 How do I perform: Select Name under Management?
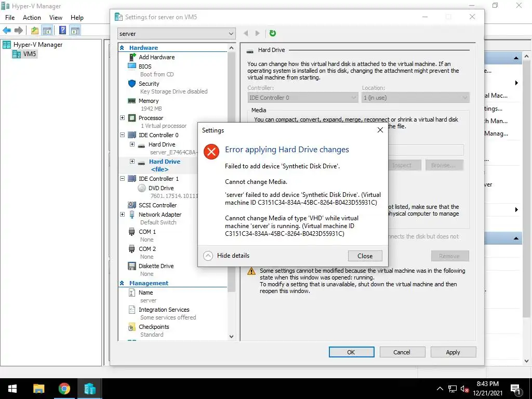[x=145, y=292]
